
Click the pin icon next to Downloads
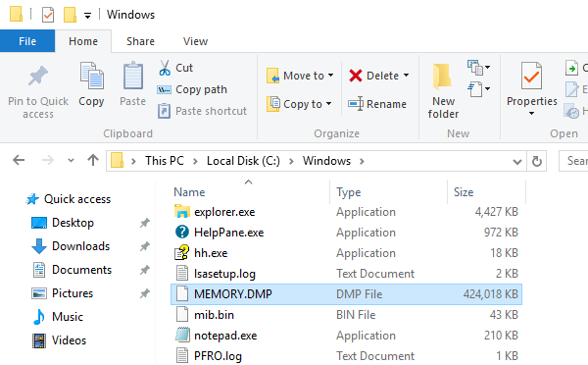pos(145,246)
